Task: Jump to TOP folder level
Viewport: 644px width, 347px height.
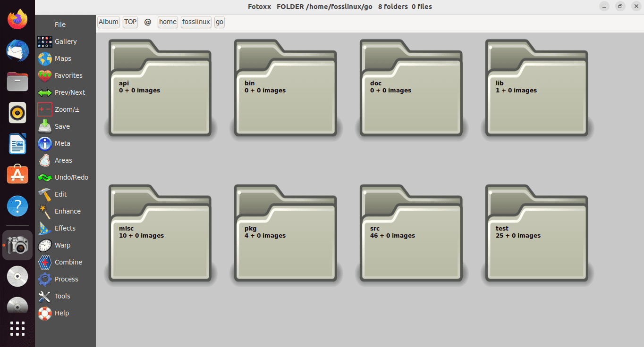Action: [x=130, y=22]
